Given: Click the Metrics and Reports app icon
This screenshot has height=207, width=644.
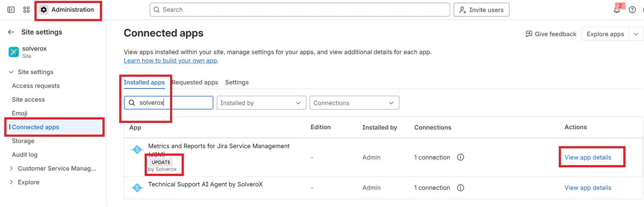Looking at the screenshot, I should click(137, 150).
